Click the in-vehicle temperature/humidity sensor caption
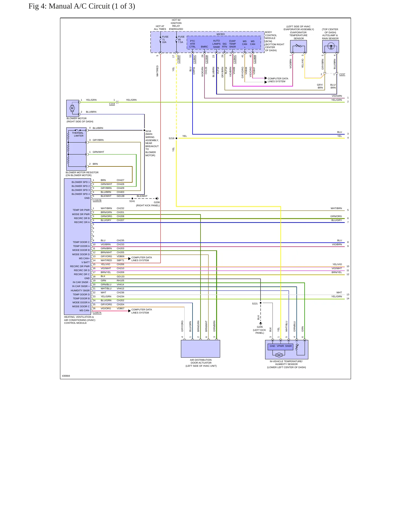The width and height of the screenshot is (411, 532). [286, 364]
